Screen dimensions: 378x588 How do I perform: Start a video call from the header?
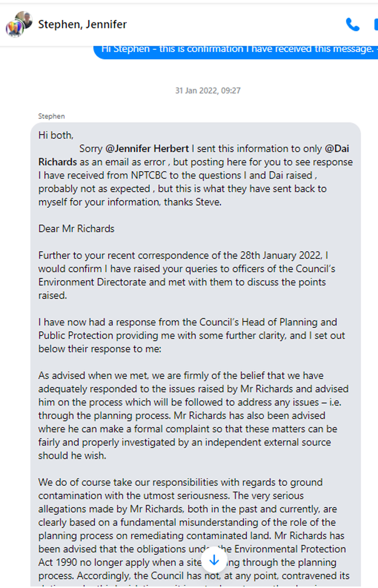376,25
